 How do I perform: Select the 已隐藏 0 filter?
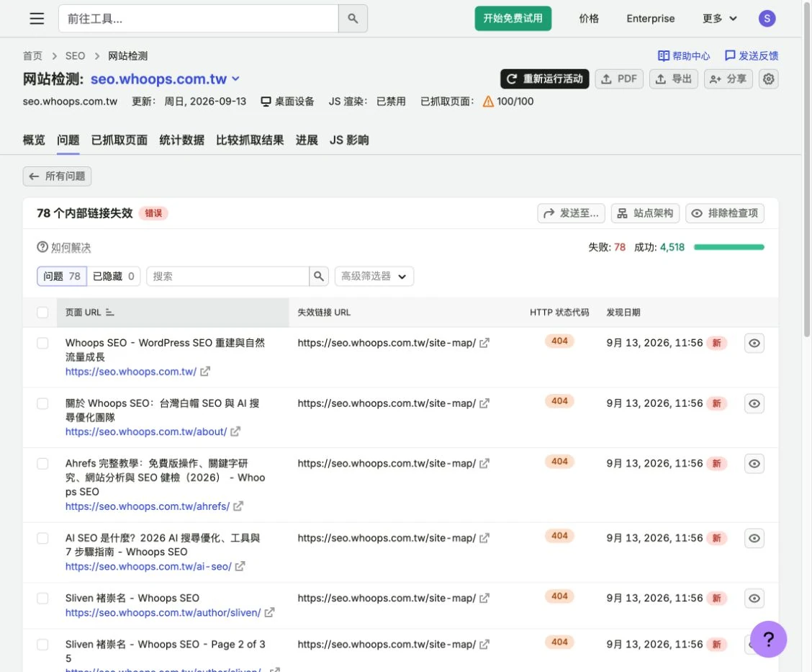pyautogui.click(x=114, y=276)
